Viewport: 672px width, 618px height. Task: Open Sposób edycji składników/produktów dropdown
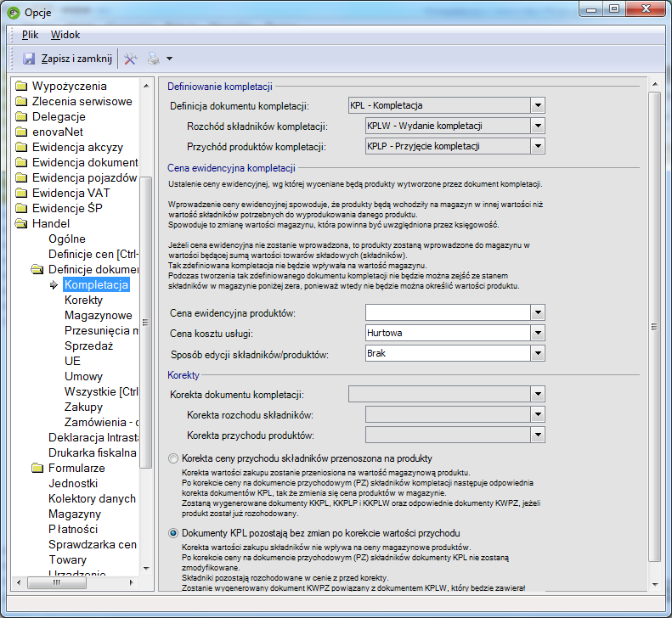coord(538,353)
